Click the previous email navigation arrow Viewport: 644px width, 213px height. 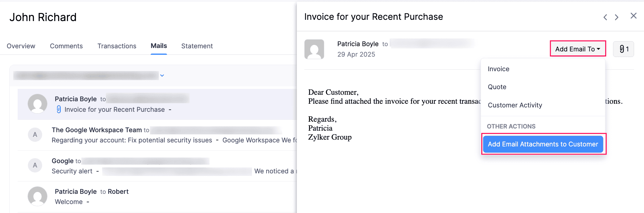[605, 17]
